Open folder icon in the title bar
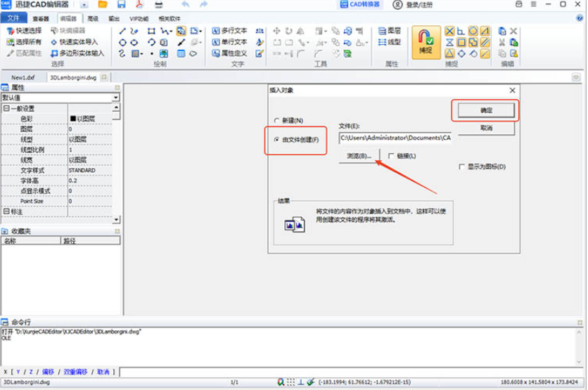The height and width of the screenshot is (390, 588). (x=103, y=5)
